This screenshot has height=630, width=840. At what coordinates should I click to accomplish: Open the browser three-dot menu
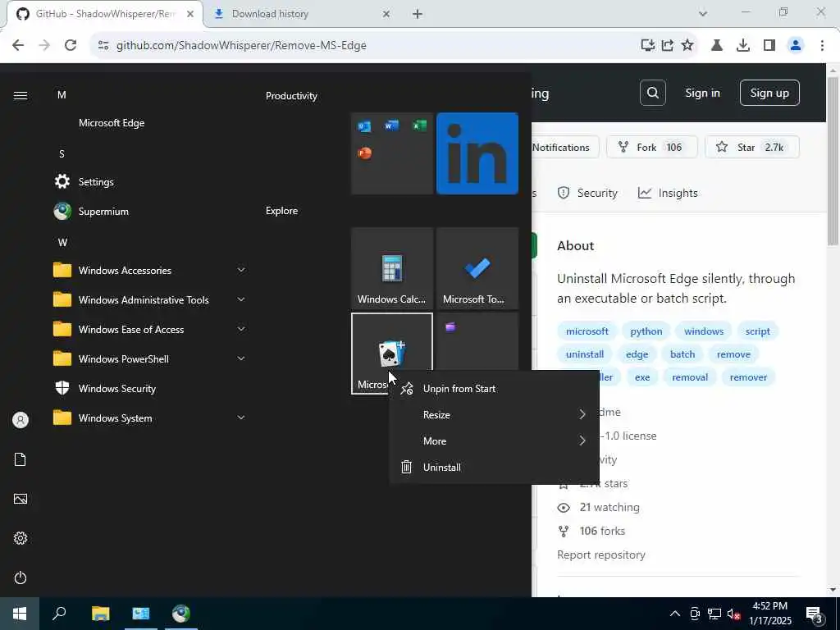coord(822,45)
